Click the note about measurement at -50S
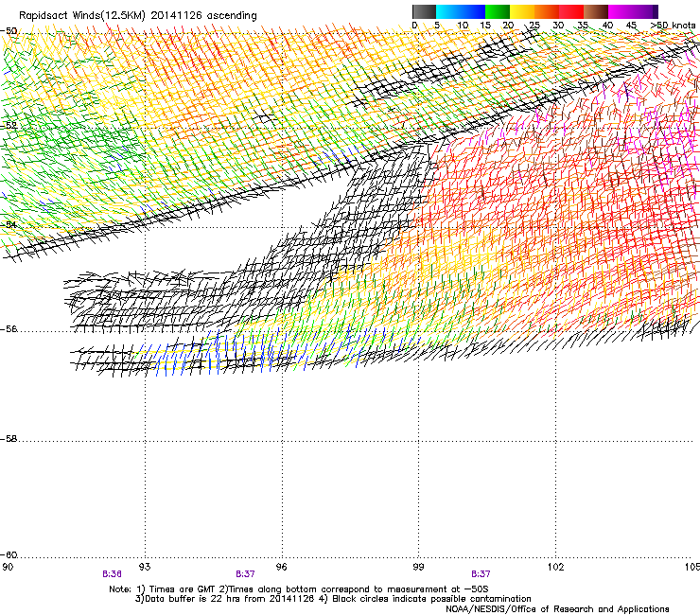Viewport: 700px width, 615px height. pyautogui.click(x=359, y=589)
